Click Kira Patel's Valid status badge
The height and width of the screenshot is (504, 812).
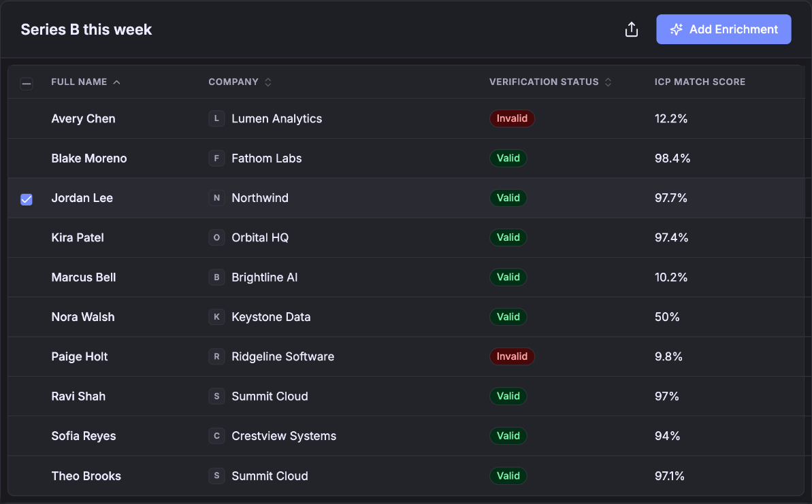(x=508, y=237)
